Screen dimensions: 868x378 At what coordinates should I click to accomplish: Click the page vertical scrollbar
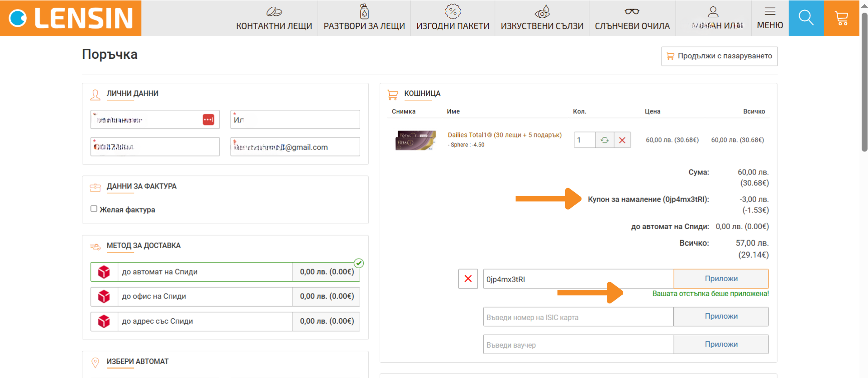point(864,81)
